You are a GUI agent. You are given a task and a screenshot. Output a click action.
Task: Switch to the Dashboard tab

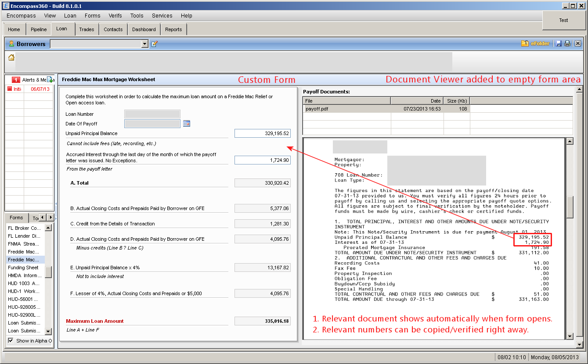coord(144,29)
